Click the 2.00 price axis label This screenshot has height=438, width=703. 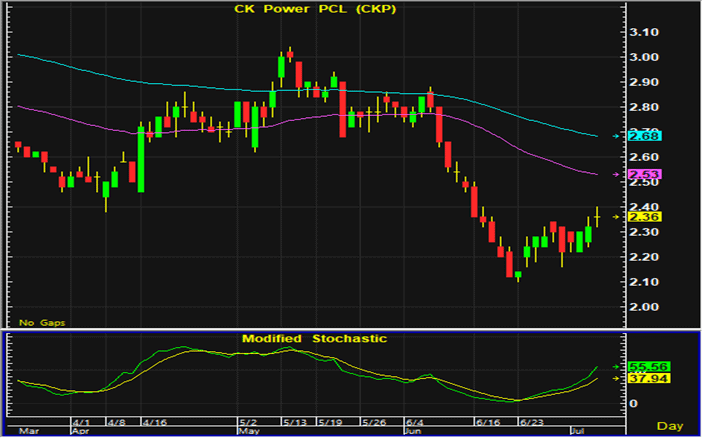click(x=645, y=306)
